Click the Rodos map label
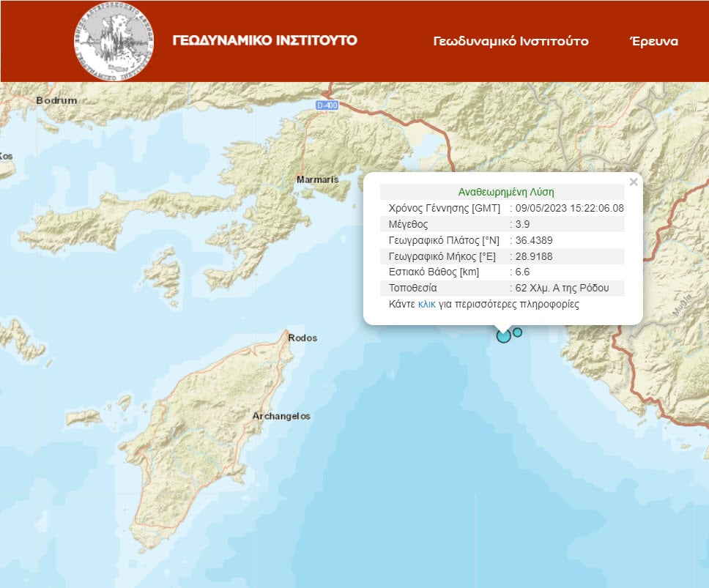 click(x=302, y=338)
